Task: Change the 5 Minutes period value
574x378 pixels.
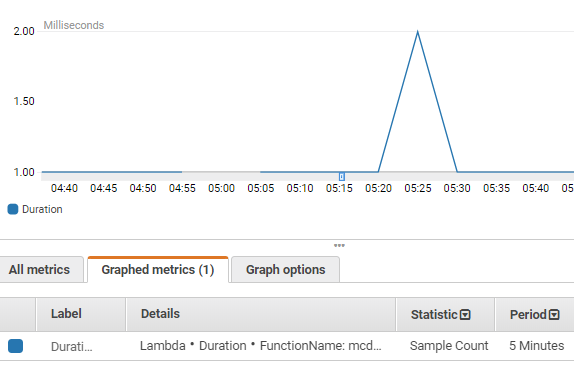Action: (x=536, y=346)
